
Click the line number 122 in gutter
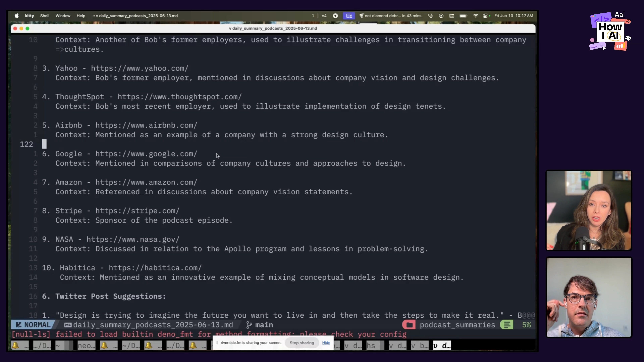pyautogui.click(x=26, y=144)
